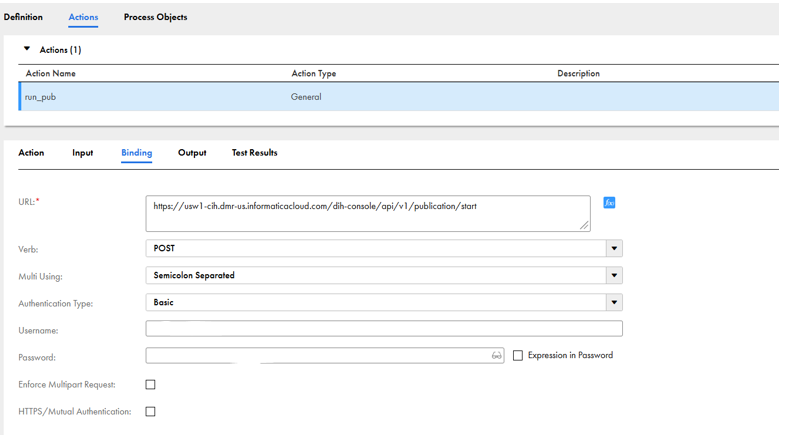Viewport: 806px width, 444px height.
Task: Click the Semicolon Separated value
Action: coord(194,275)
